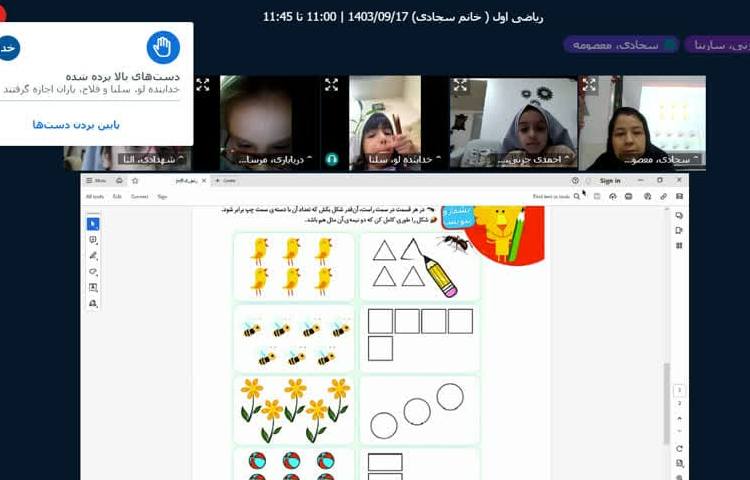This screenshot has width=750, height=480.
Task: Click the previous page up arrow
Action: pos(679,418)
